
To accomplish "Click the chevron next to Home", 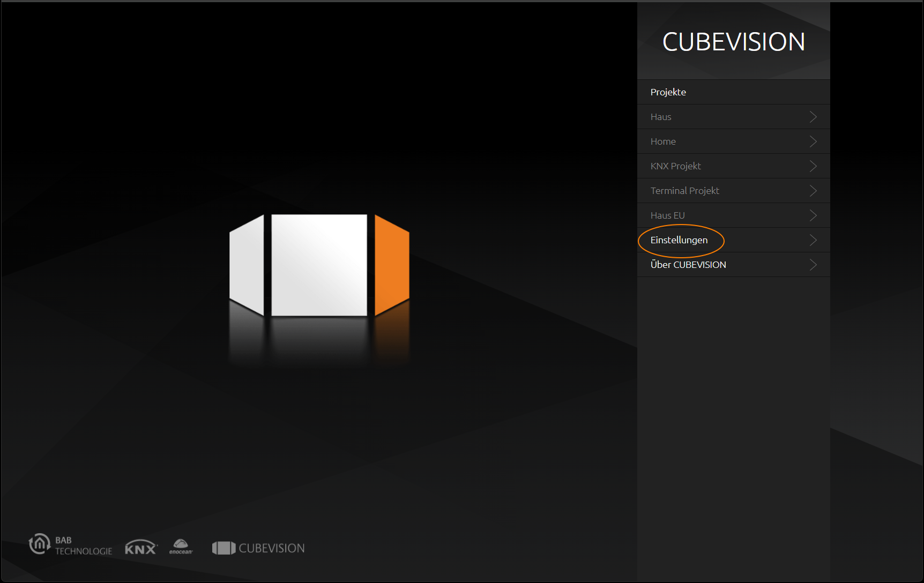I will 813,141.
